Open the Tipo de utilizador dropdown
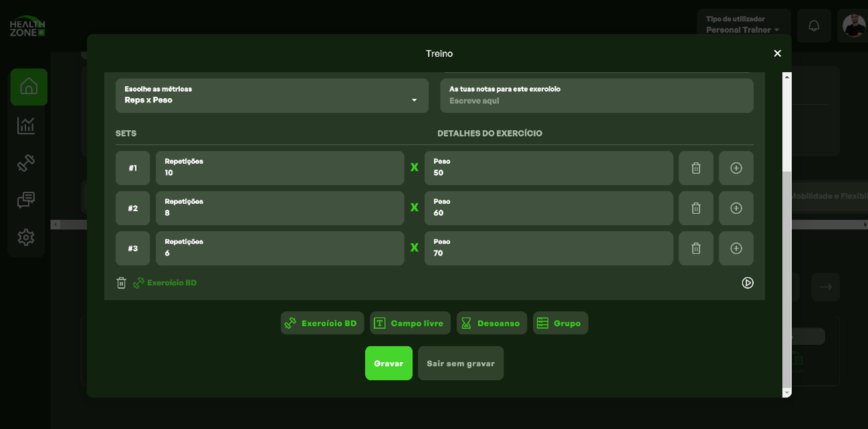Viewport: 868px width, 429px height. (x=744, y=25)
